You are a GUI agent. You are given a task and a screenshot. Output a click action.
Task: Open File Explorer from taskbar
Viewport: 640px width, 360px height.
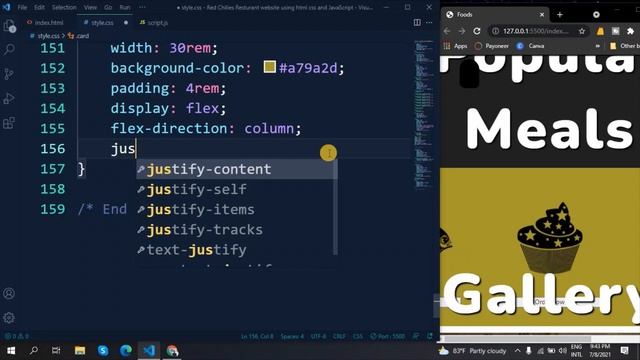80,351
